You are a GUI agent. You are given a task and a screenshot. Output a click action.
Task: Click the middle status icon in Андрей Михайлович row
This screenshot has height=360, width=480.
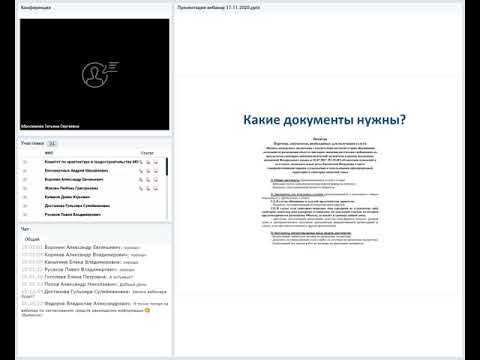148,171
